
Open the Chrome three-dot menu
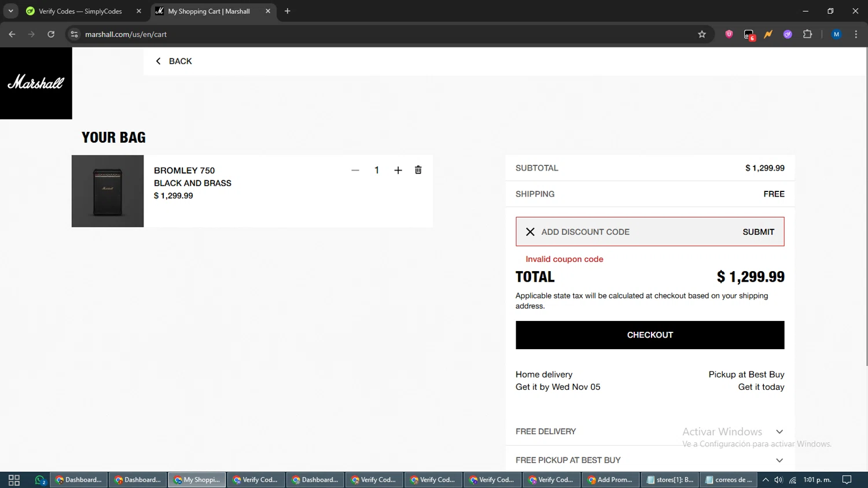coord(856,34)
